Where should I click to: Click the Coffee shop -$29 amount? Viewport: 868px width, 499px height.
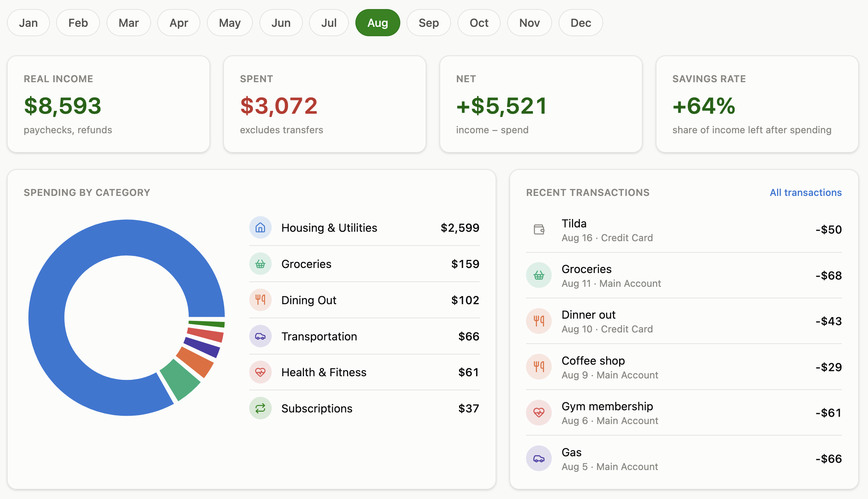[829, 367]
